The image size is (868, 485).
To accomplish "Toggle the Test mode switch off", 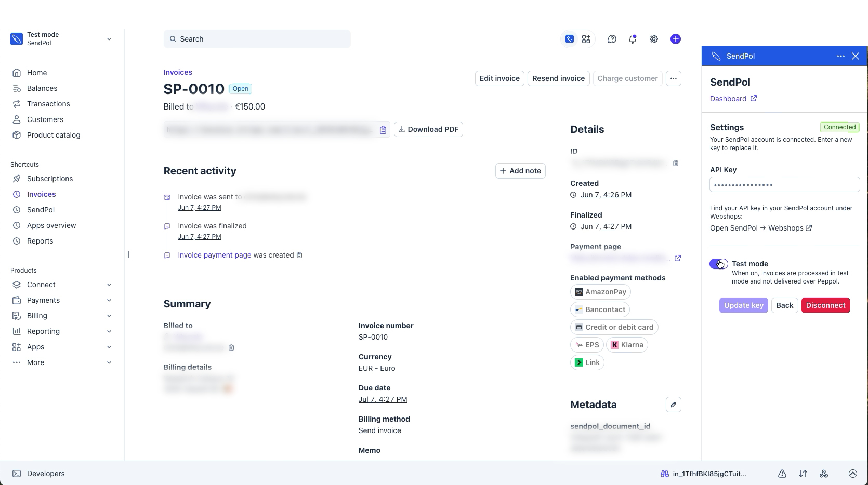I will [x=719, y=264].
